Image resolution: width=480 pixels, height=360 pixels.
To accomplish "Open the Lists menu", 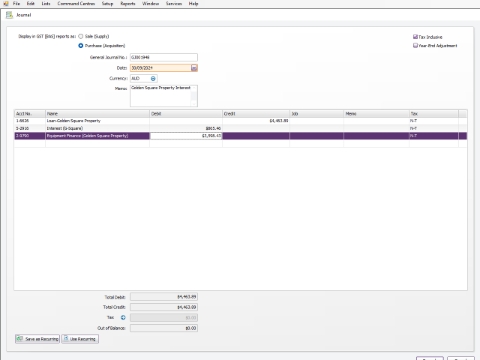I will click(46, 3).
